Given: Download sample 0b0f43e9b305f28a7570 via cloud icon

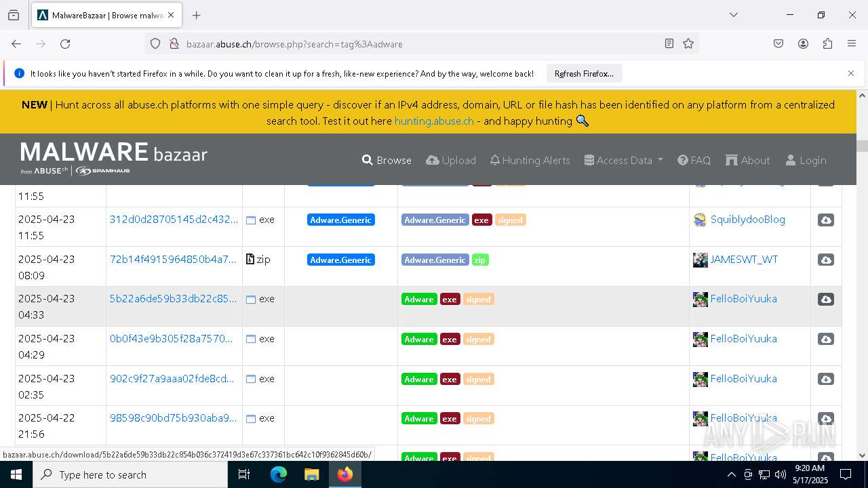Looking at the screenshot, I should pyautogui.click(x=825, y=340).
